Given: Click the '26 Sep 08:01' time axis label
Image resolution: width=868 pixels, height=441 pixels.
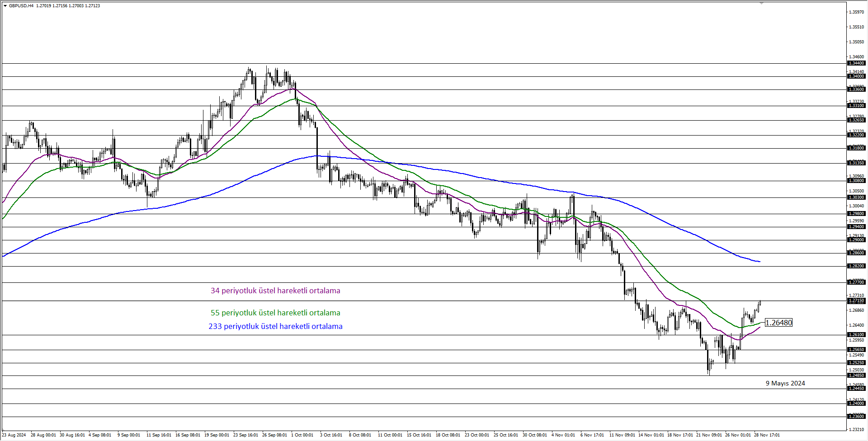Looking at the screenshot, I should click(274, 435).
